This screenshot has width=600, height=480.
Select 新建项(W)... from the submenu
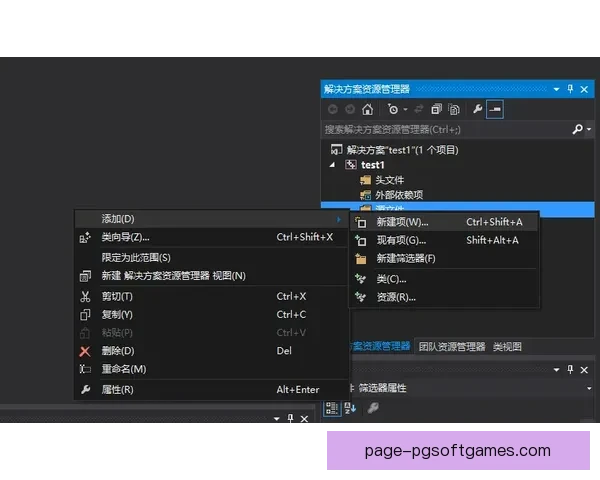(x=402, y=222)
